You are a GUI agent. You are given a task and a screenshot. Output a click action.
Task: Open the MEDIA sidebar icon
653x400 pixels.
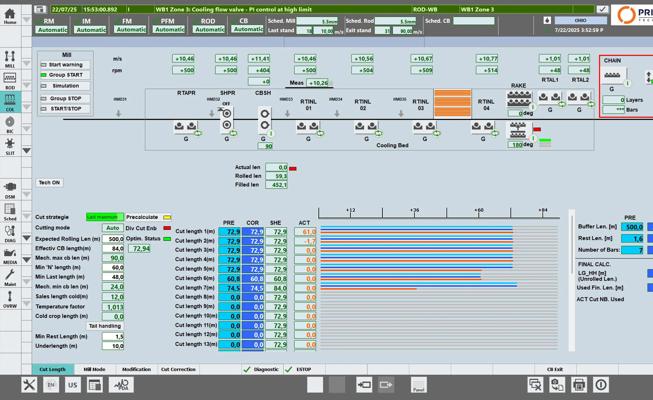point(10,255)
